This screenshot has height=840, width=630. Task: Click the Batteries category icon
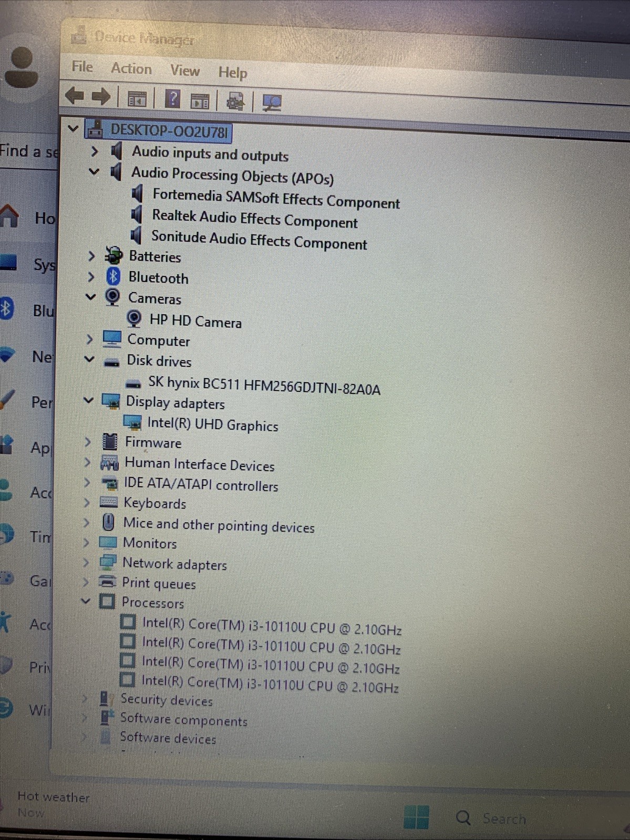click(114, 256)
